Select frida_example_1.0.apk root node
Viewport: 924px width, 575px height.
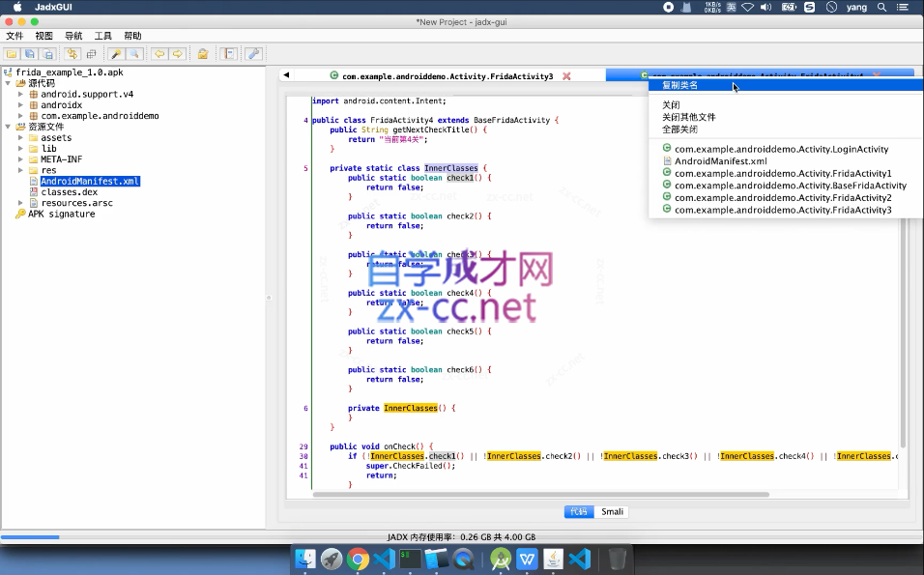pyautogui.click(x=70, y=72)
